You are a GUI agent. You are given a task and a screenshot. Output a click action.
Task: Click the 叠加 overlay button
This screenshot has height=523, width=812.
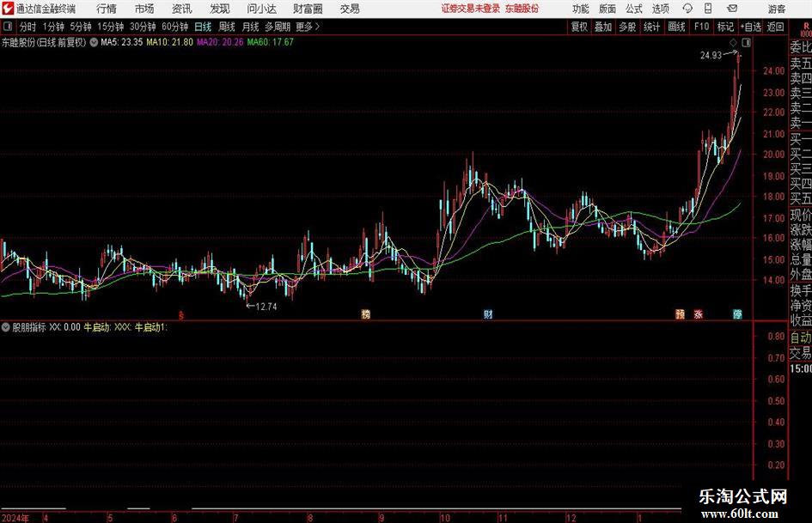coord(603,27)
